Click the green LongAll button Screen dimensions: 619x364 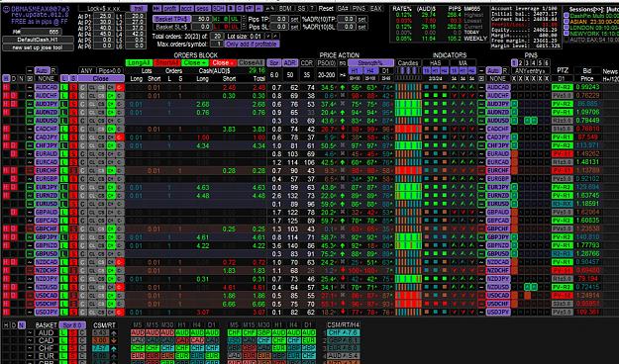coord(139,62)
